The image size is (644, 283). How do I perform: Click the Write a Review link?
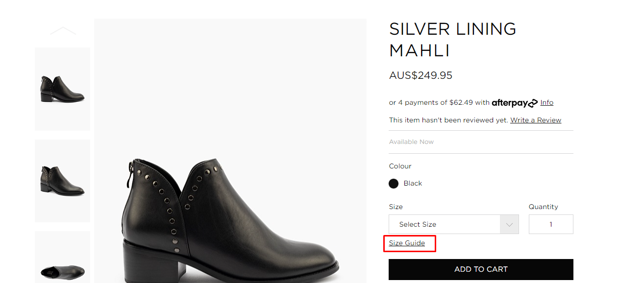pos(535,120)
